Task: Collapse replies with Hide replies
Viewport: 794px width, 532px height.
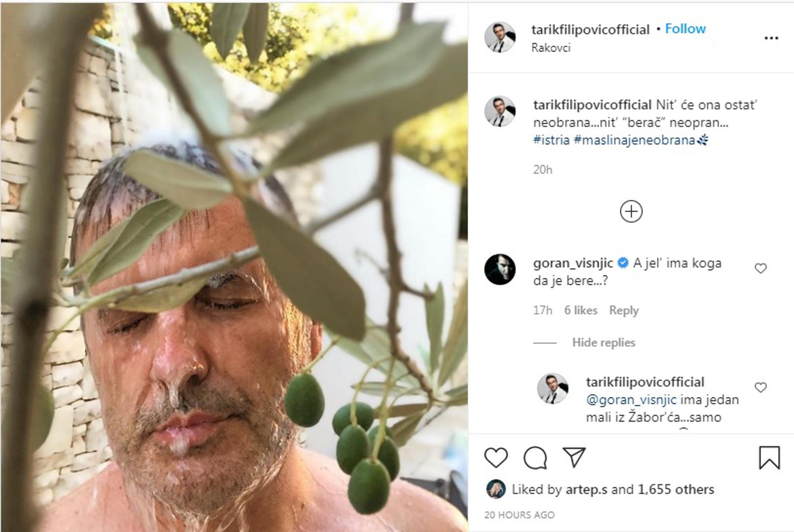Action: coord(603,342)
